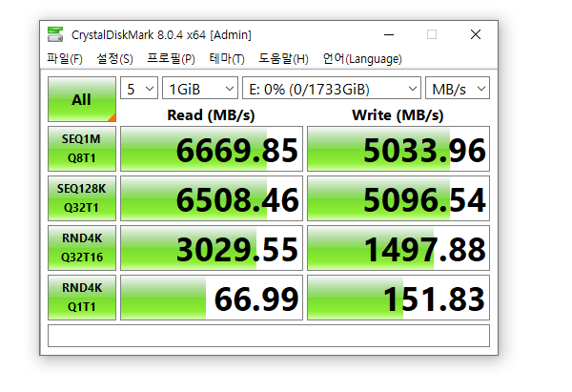Minimize the CrystalDiskMark window
The height and width of the screenshot is (392, 572).
[x=389, y=34]
